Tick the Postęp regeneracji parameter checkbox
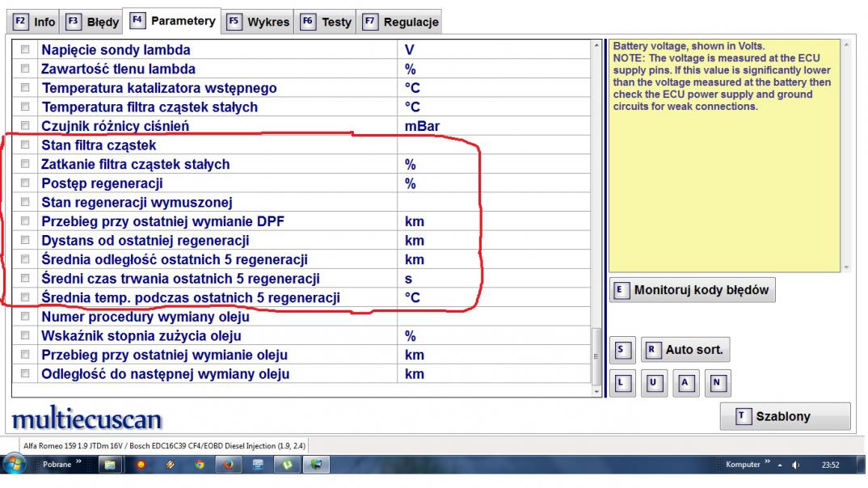 coord(25,184)
